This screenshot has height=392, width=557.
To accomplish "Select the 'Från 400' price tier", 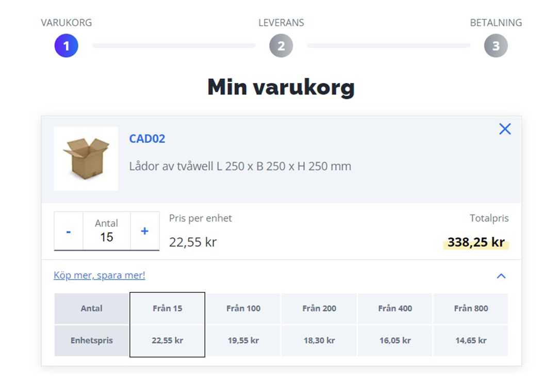I will [395, 308].
